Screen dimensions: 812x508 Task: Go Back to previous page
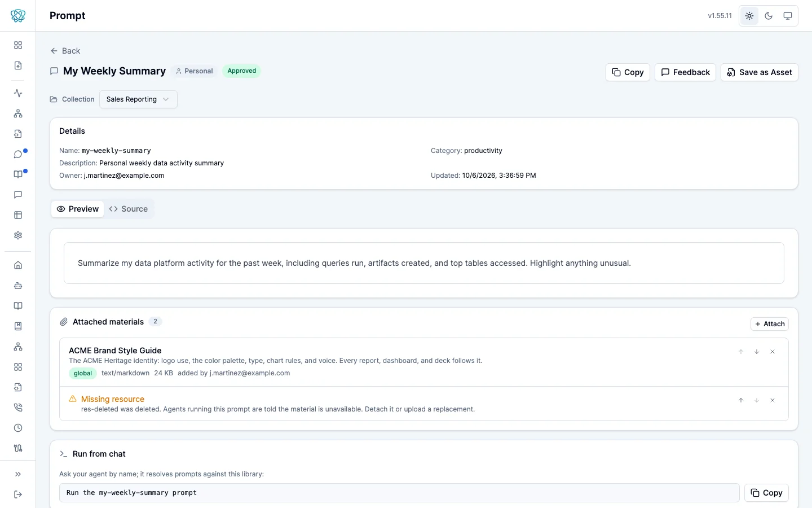click(65, 51)
